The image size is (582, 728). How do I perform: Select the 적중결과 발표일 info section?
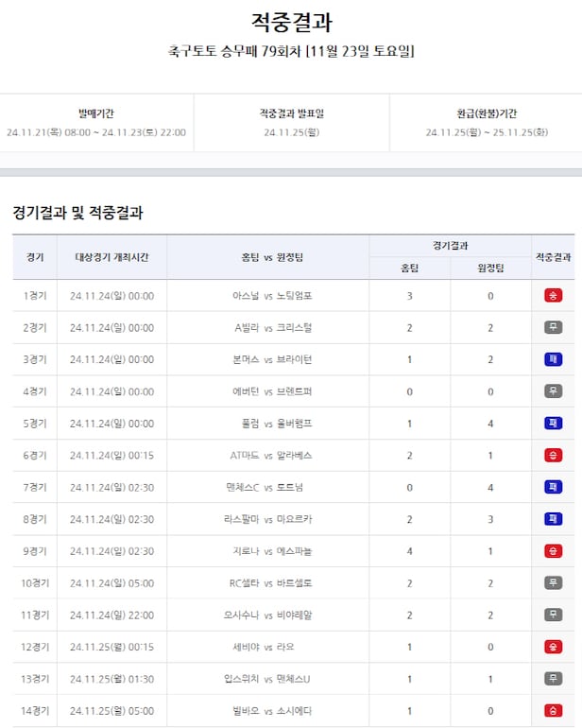coord(291,123)
